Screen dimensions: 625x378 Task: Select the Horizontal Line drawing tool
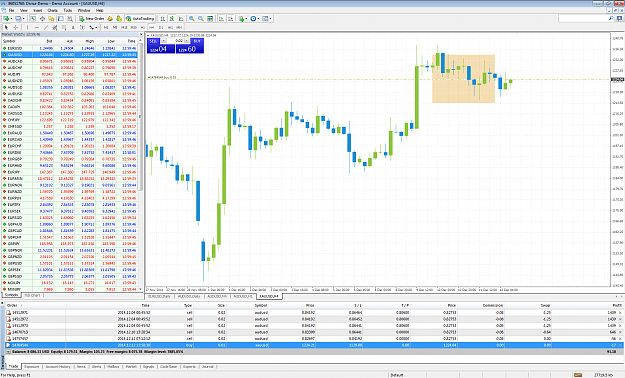[x=37, y=28]
